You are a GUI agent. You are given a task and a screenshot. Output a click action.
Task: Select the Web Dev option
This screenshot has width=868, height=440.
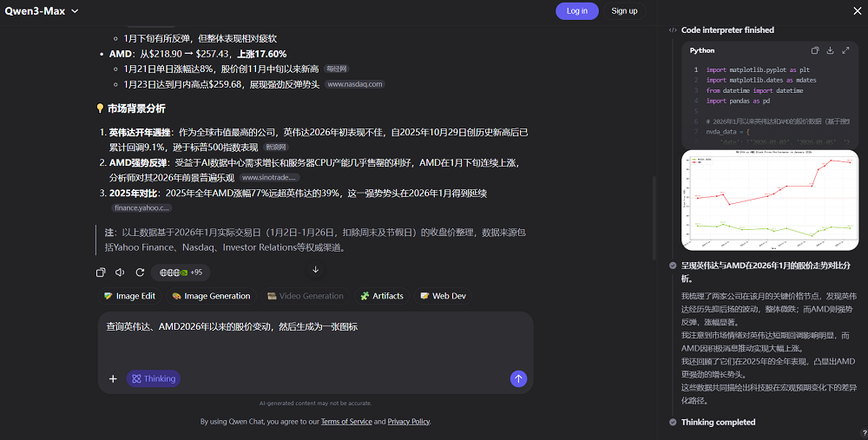click(443, 296)
